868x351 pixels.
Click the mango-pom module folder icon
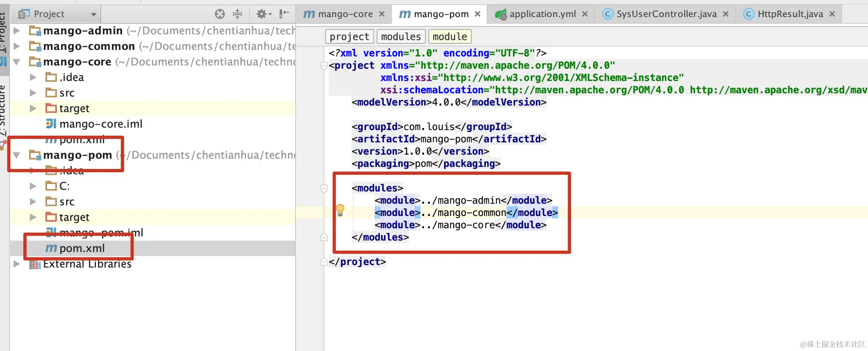35,155
